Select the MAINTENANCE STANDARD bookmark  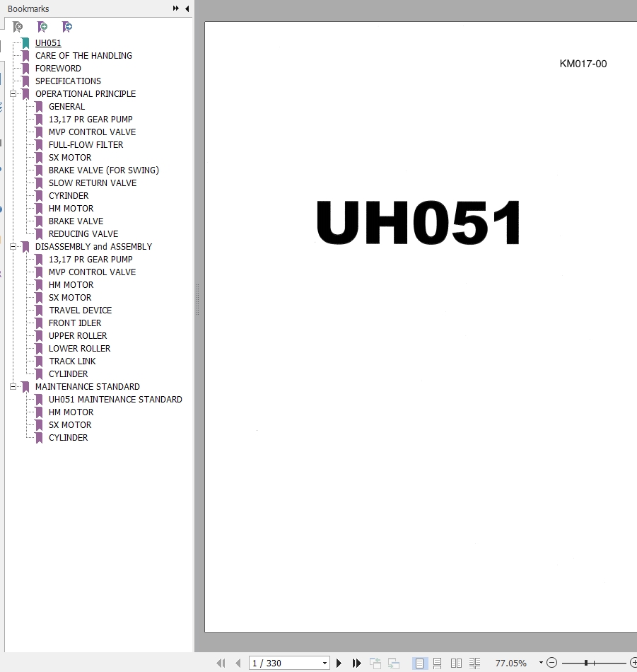88,386
